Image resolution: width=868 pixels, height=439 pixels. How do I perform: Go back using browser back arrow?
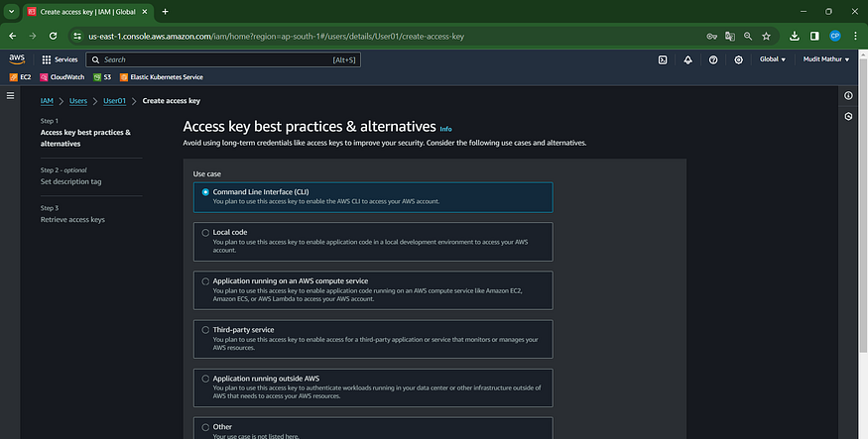coord(12,36)
